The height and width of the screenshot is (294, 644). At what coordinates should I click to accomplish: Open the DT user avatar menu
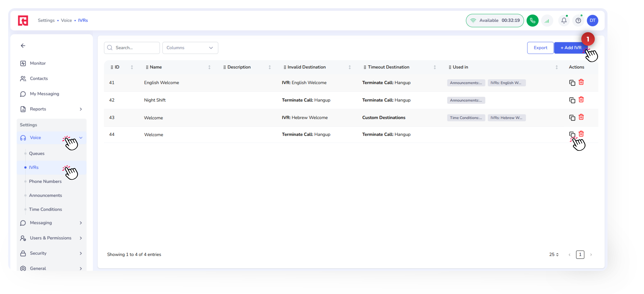[592, 21]
